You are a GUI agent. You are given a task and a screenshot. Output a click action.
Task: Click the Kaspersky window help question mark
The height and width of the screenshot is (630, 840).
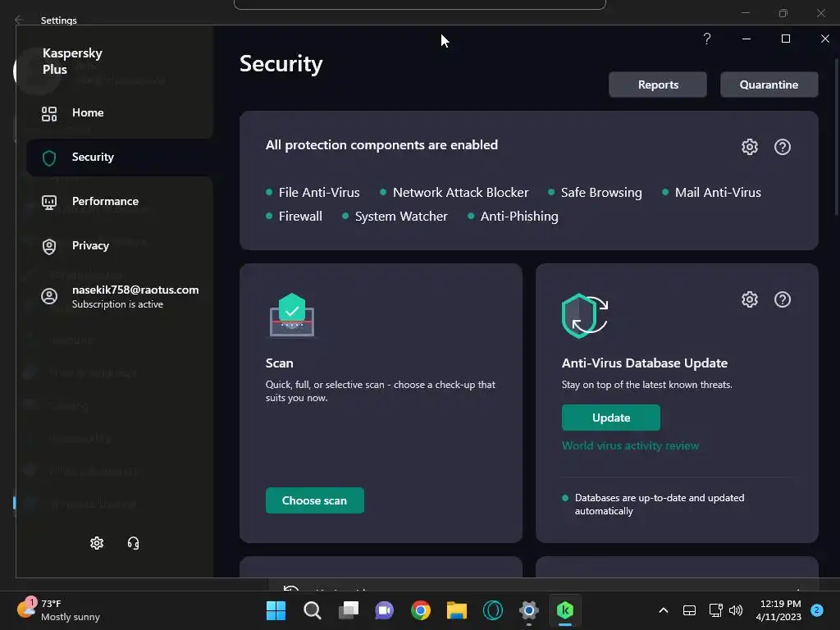coord(707,39)
